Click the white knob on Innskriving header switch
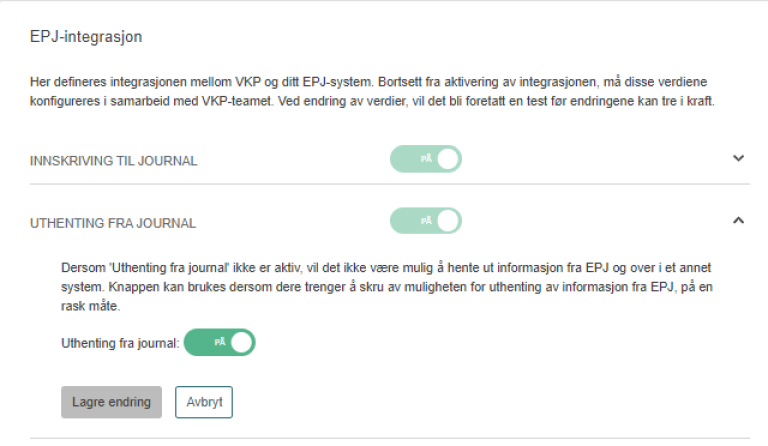This screenshot has width=768, height=446. pyautogui.click(x=448, y=159)
